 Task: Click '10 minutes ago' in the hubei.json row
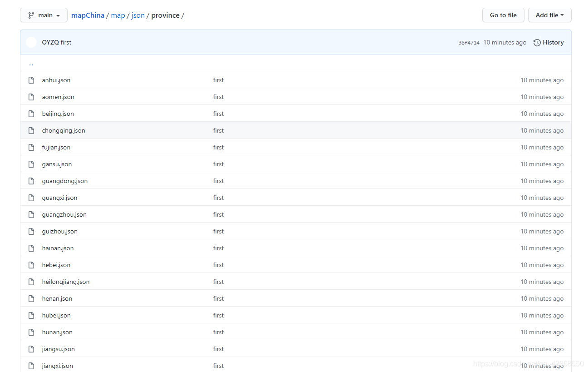tap(542, 315)
